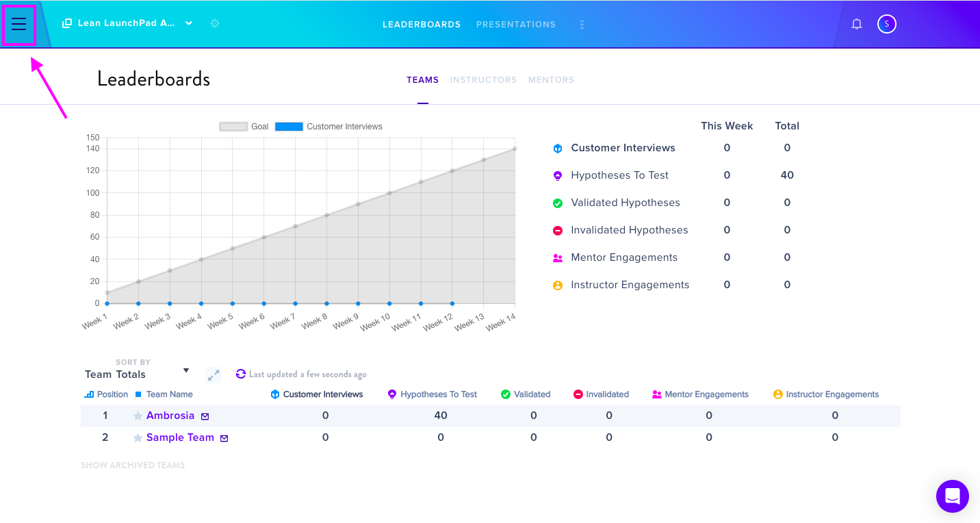Open the hamburger navigation menu
The image size is (980, 523).
tap(19, 25)
